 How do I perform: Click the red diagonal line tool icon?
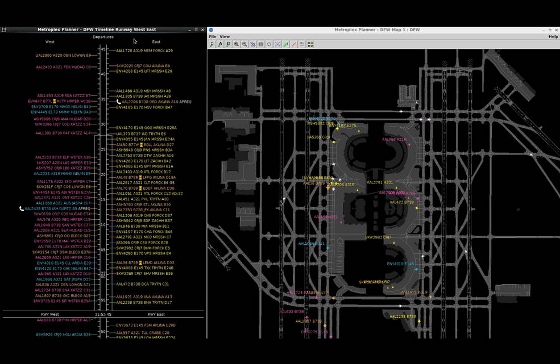(294, 44)
